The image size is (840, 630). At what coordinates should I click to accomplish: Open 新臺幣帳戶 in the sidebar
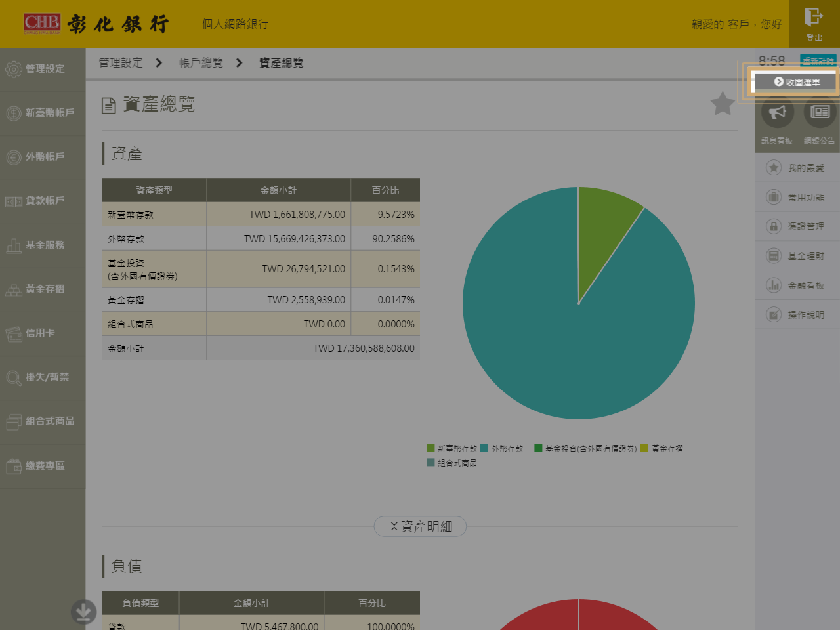pyautogui.click(x=43, y=113)
